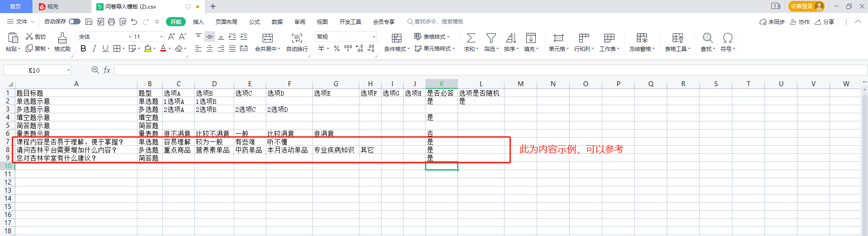Open the Name Box dropdown beside K10
The width and height of the screenshot is (868, 236).
click(x=68, y=70)
